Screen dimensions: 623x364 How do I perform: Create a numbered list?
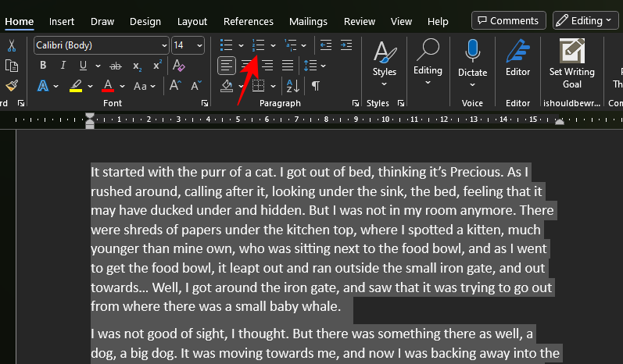(258, 45)
